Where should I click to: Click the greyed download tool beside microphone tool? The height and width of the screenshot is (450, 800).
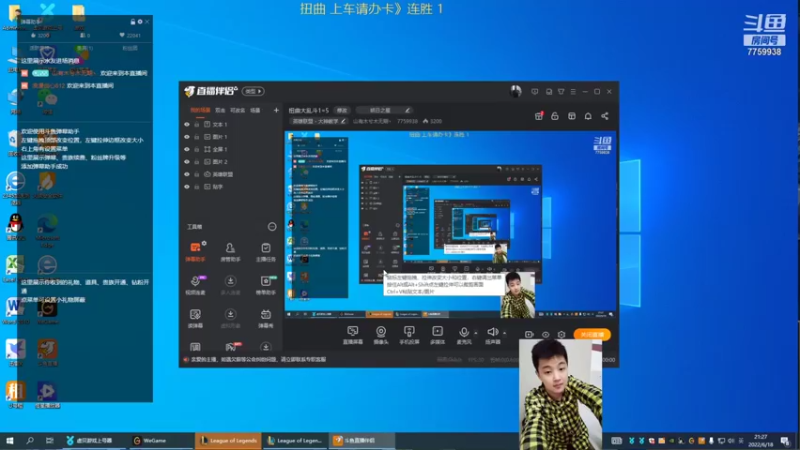(230, 285)
